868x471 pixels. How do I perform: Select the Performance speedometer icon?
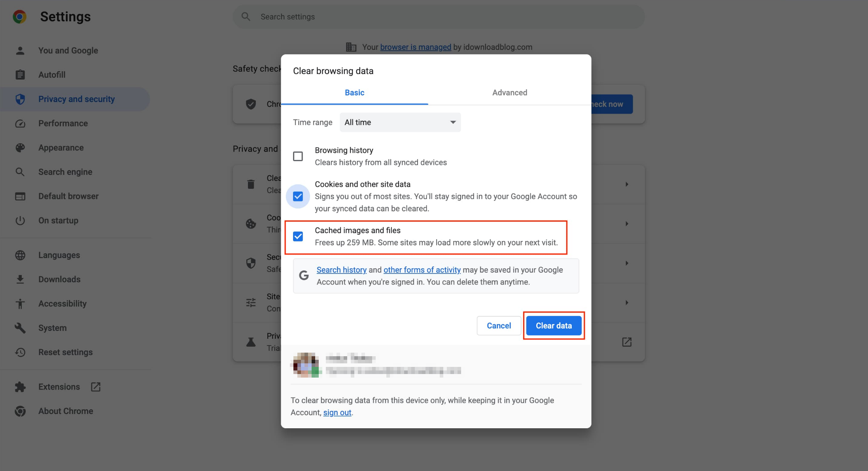coord(20,123)
